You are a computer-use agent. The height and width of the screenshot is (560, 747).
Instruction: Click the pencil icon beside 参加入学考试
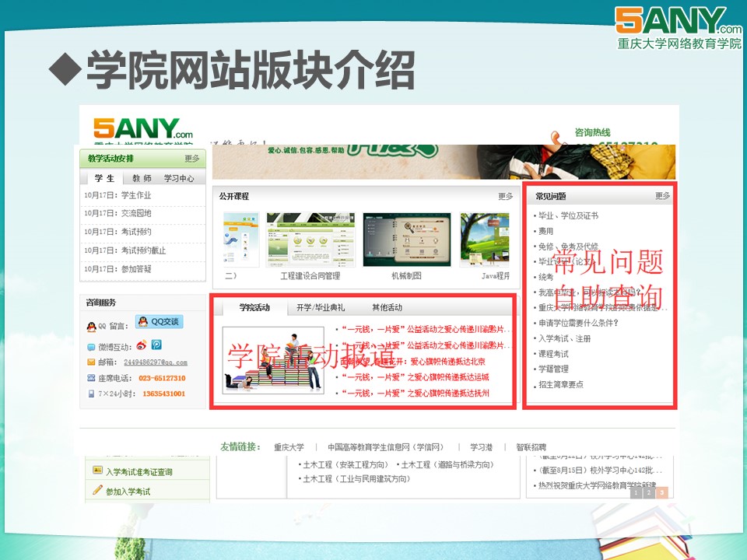point(97,491)
